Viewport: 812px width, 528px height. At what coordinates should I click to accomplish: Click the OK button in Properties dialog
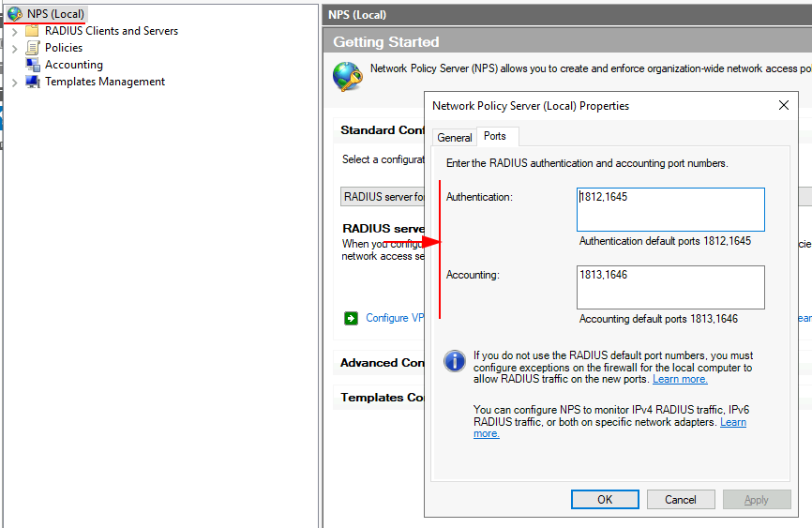(x=605, y=500)
